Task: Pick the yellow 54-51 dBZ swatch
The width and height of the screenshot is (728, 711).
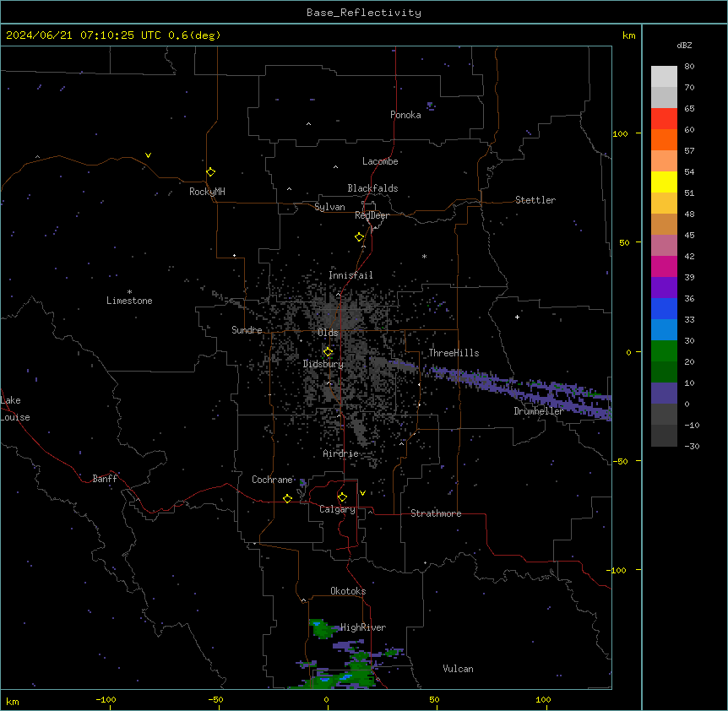Action: pos(664,182)
